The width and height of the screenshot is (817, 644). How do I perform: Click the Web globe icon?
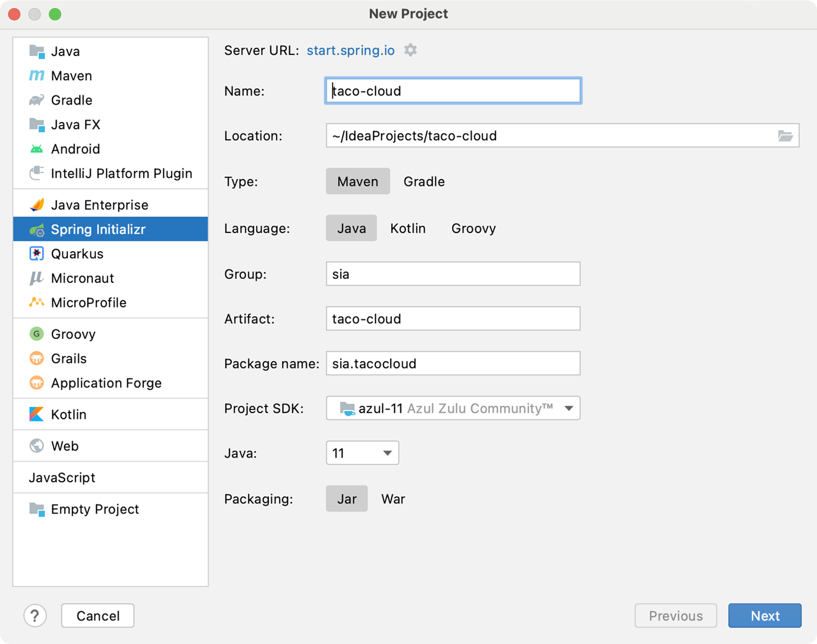point(37,446)
